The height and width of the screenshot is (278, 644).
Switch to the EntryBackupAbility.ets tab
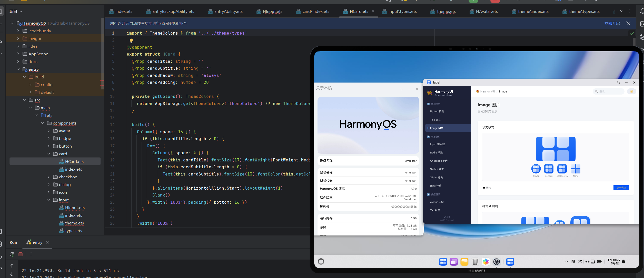tap(170, 12)
